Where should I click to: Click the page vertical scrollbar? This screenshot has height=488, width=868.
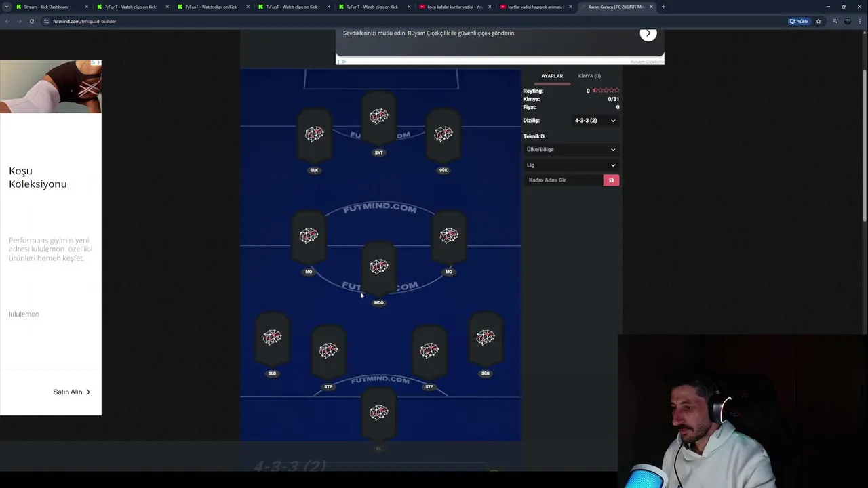pyautogui.click(x=865, y=146)
